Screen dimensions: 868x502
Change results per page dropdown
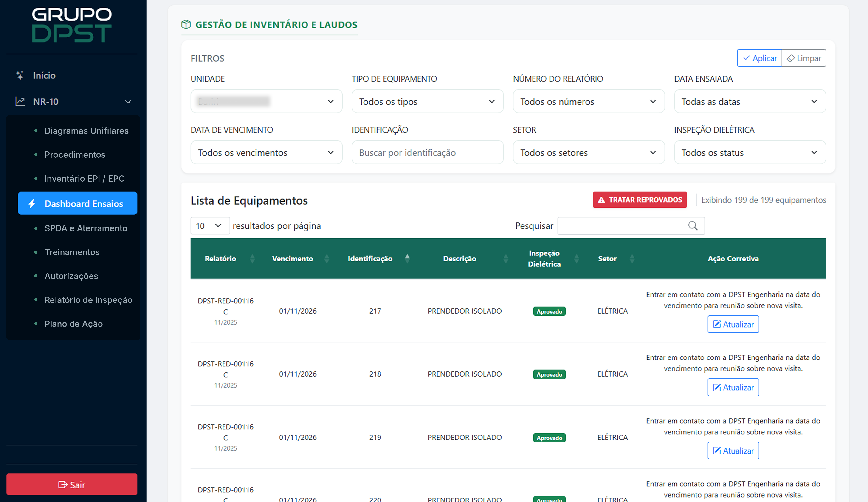tap(210, 226)
